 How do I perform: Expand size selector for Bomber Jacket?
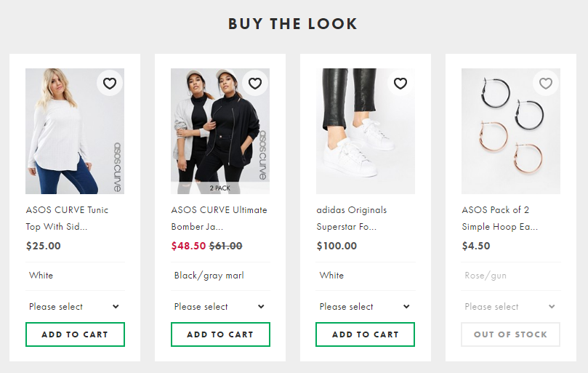(220, 307)
